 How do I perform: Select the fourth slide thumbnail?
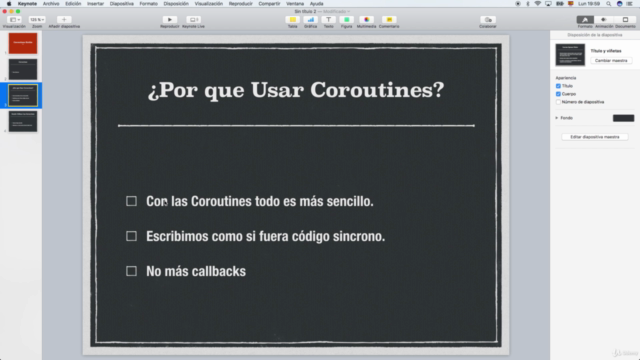click(x=23, y=121)
